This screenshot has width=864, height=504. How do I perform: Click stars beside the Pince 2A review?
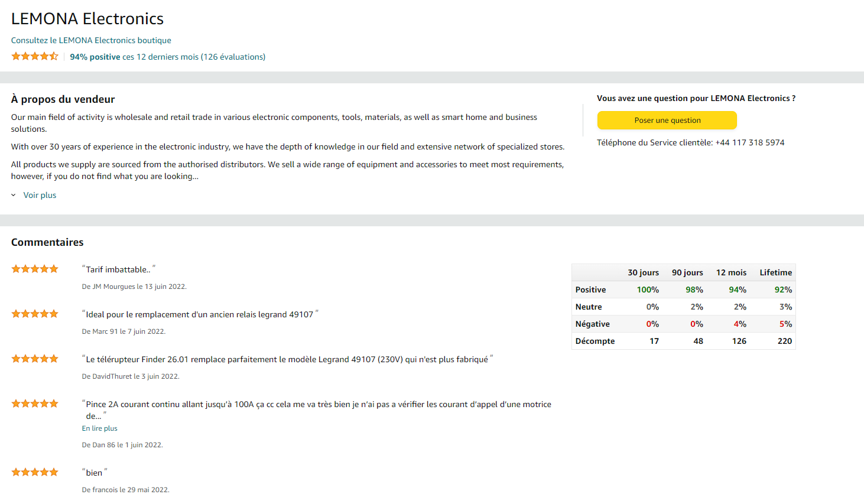pos(35,404)
